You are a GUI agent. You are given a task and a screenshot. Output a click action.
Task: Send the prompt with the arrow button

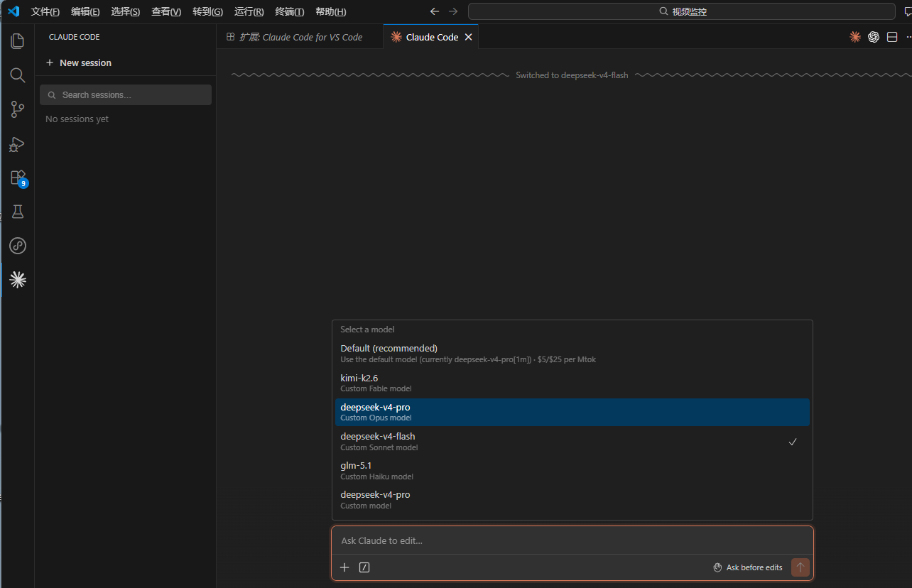click(x=800, y=567)
